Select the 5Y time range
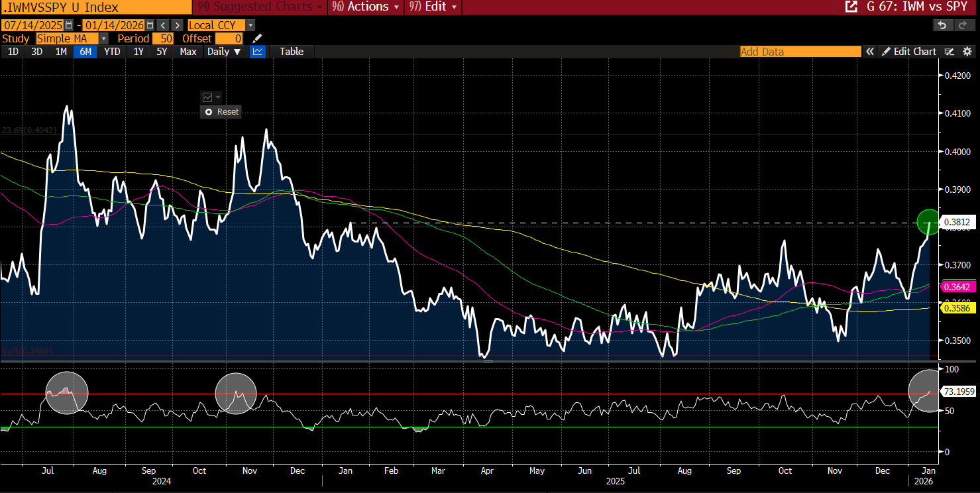The image size is (980, 493). tap(162, 52)
